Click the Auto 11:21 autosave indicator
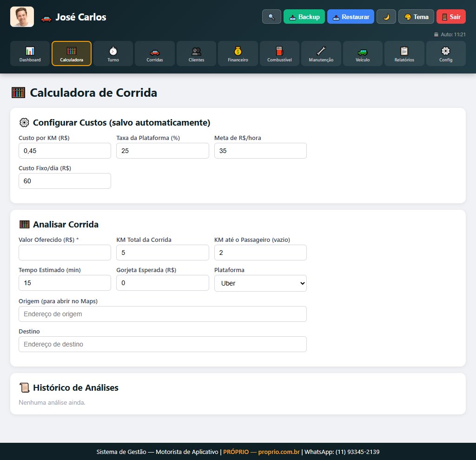 pos(450,34)
